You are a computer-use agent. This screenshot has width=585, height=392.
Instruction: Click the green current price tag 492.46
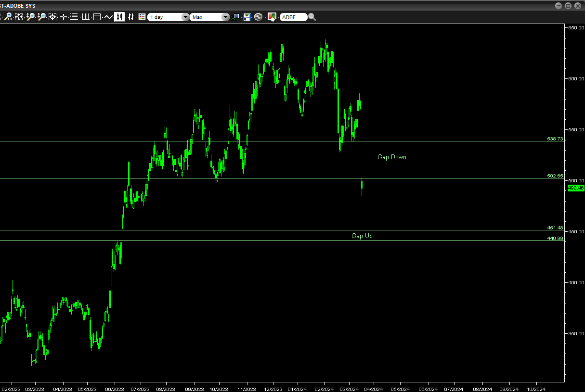576,188
